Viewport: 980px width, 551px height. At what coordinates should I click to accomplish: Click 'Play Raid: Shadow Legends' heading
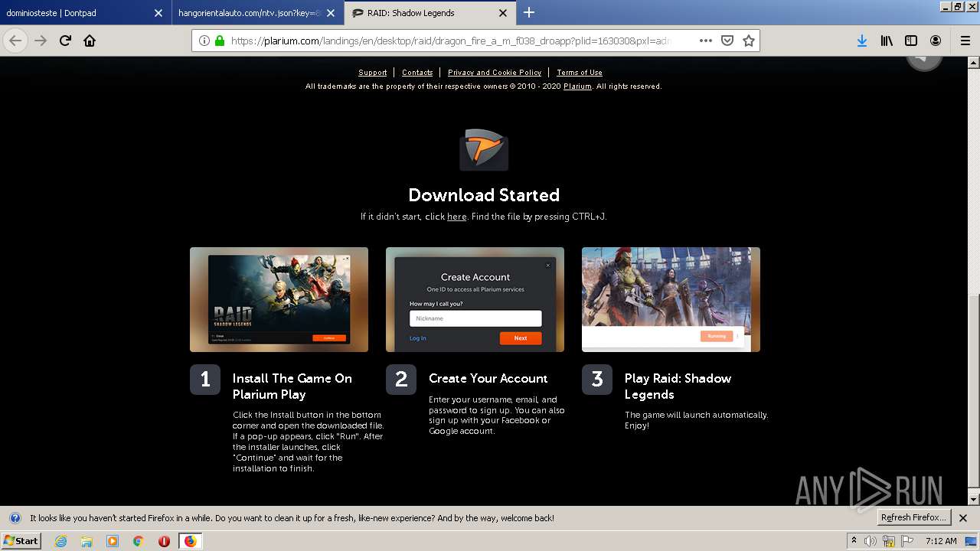click(678, 386)
